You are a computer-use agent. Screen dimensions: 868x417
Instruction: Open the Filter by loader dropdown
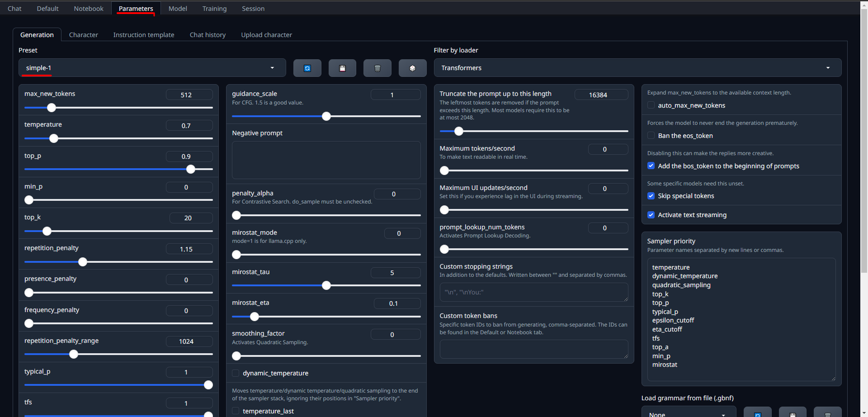(x=637, y=68)
